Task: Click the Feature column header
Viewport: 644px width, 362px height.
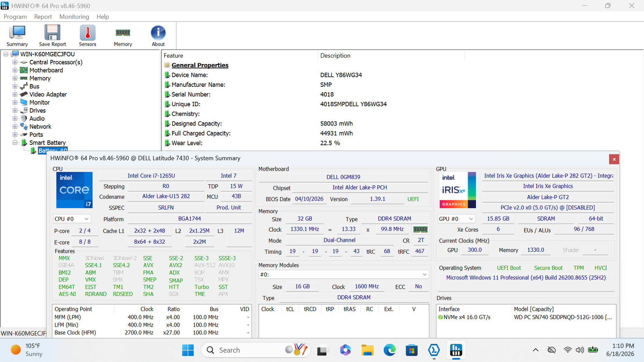Action: click(x=240, y=56)
